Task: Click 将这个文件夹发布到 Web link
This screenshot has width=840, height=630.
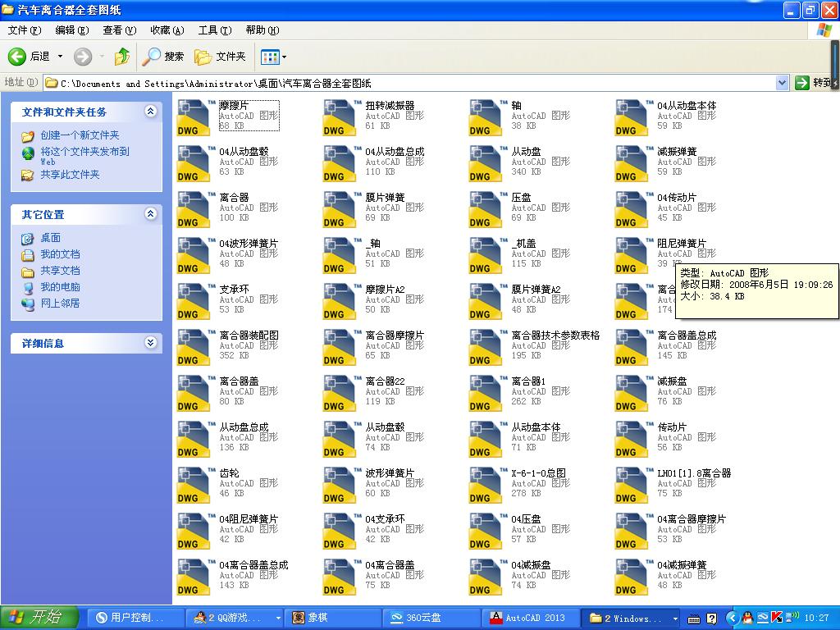Action: [84, 156]
